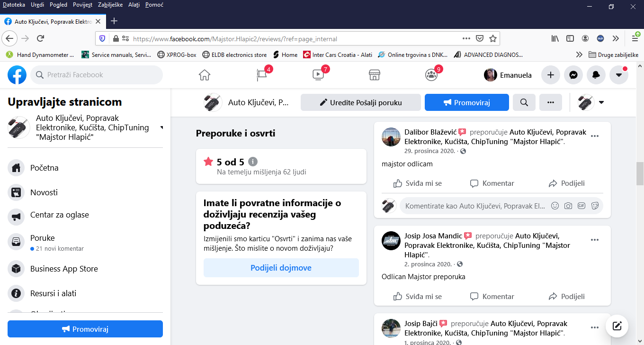Open the Watch video icon with 7 notifications
Viewport: 644px width, 345px height.
(x=318, y=75)
